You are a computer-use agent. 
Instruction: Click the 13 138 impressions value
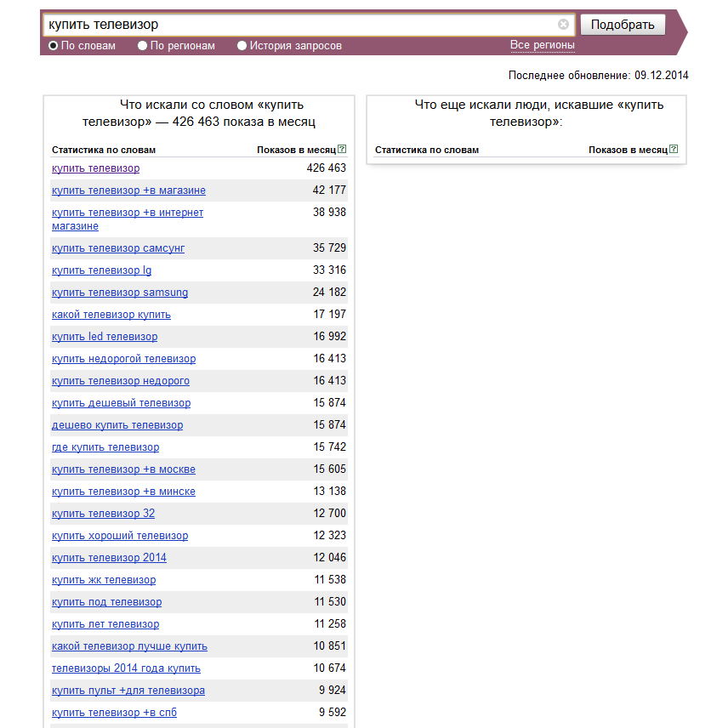click(329, 492)
